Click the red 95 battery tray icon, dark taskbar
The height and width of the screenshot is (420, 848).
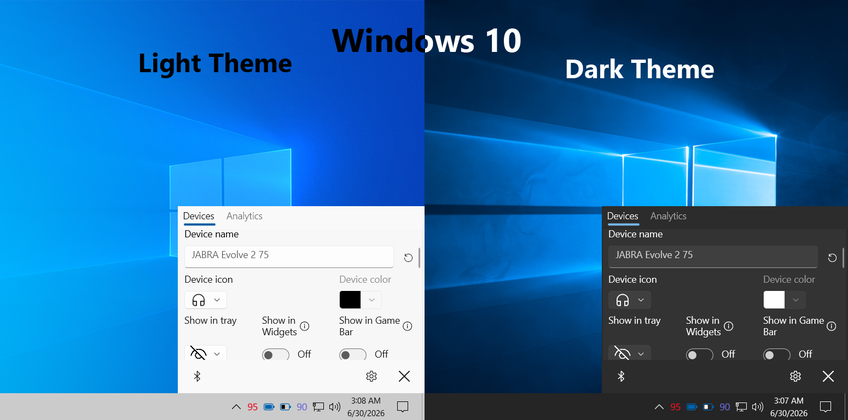pos(675,407)
